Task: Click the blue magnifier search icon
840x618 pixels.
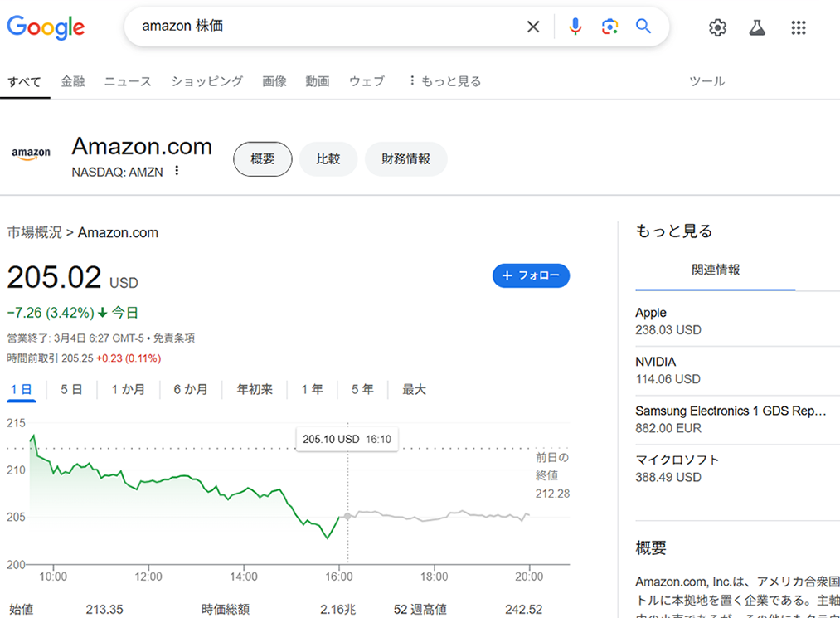Action: click(x=643, y=27)
